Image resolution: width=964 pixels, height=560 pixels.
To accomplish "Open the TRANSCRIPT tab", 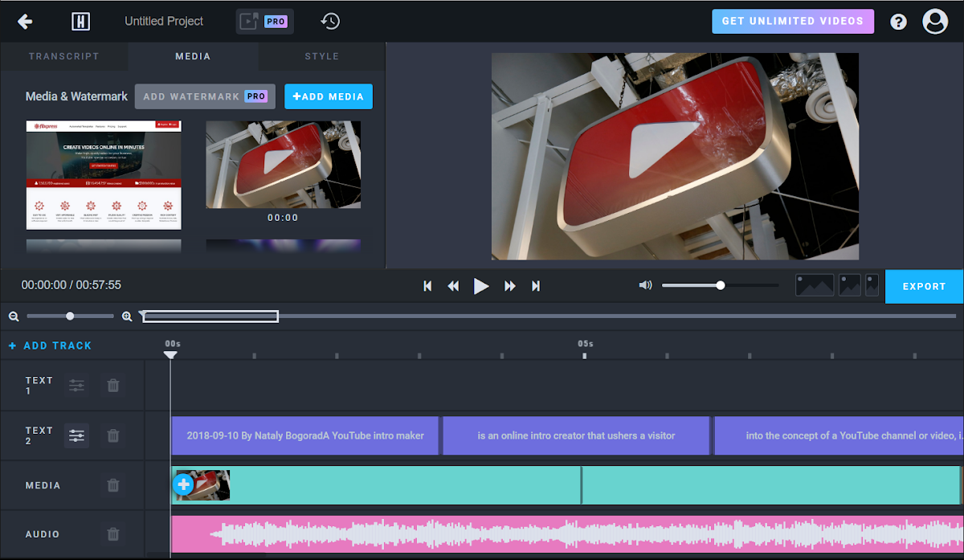I will [x=64, y=56].
